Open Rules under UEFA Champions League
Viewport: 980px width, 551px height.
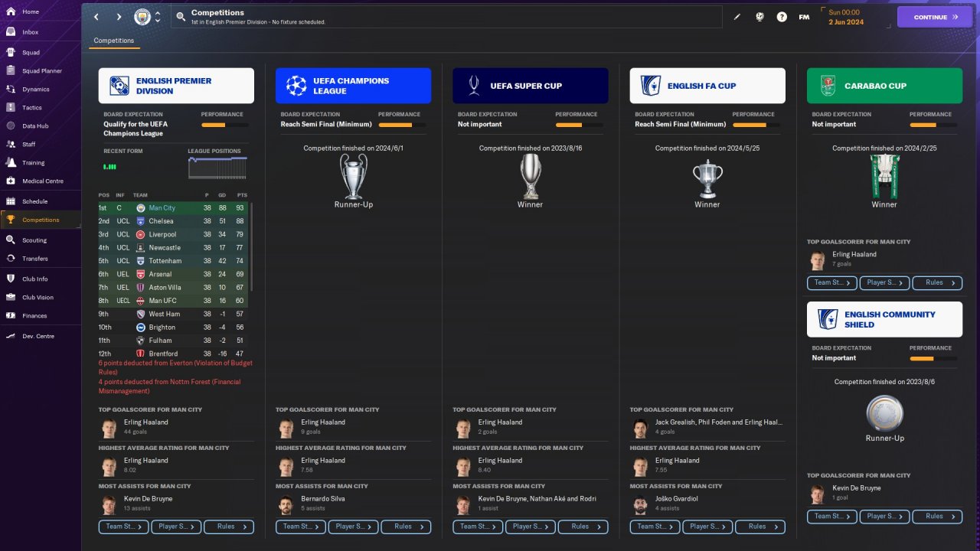[406, 527]
